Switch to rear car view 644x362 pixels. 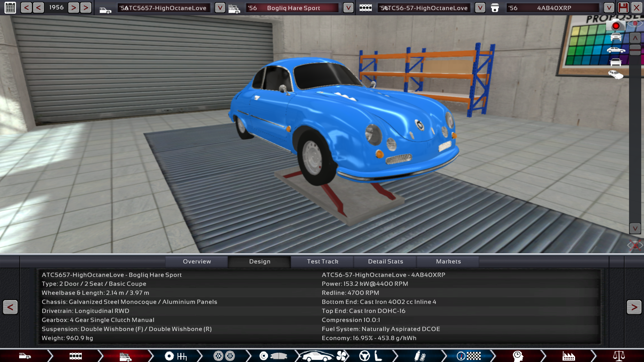pyautogui.click(x=616, y=62)
